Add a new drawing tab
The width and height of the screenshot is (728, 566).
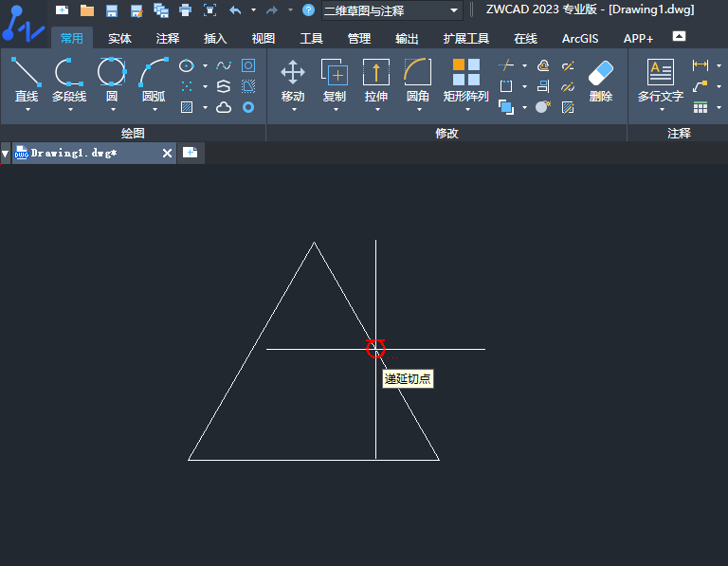190,153
